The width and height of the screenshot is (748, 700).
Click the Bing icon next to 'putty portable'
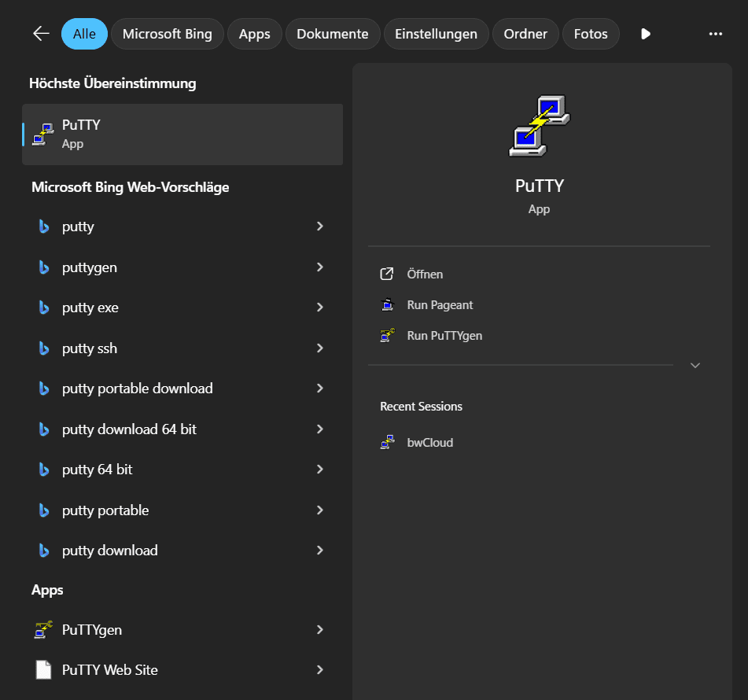pos(44,510)
